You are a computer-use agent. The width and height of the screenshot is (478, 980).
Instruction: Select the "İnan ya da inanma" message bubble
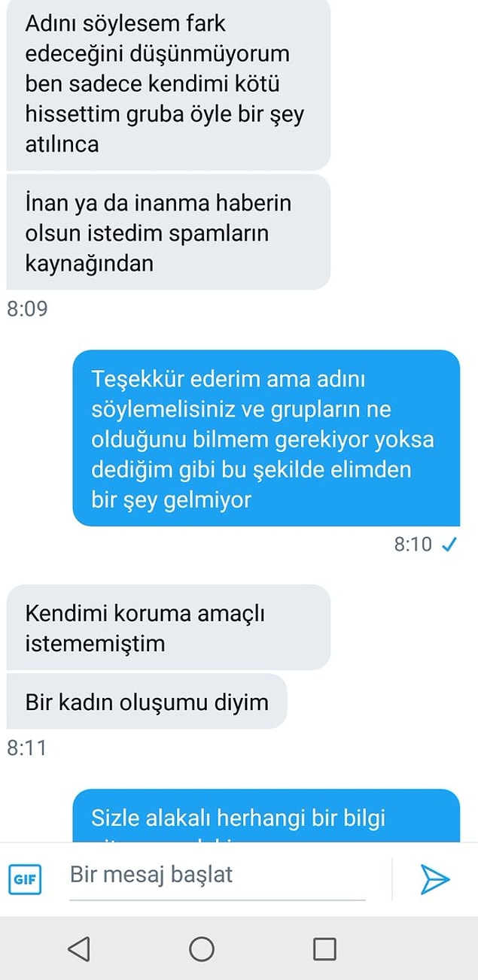[169, 232]
